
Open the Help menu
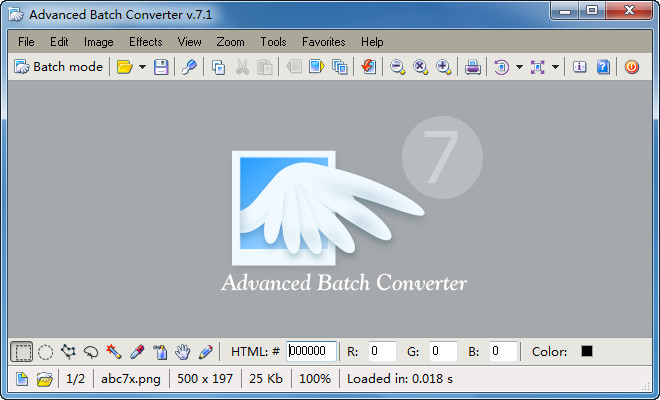(x=372, y=42)
